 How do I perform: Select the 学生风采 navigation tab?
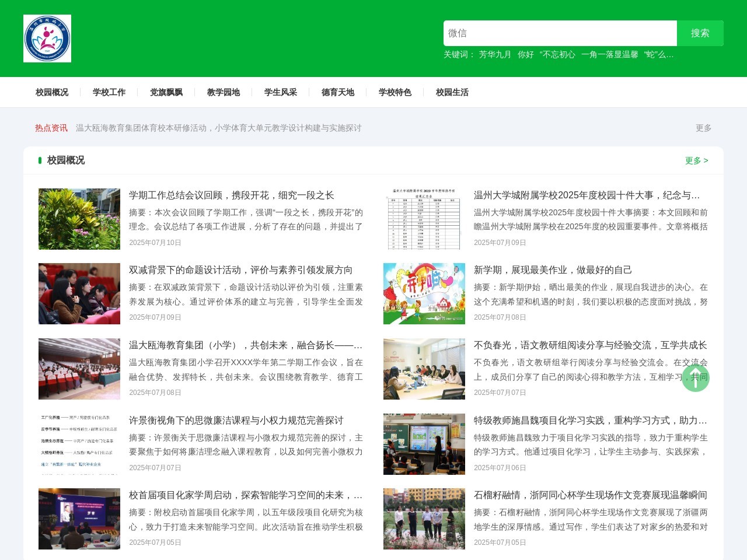(x=280, y=92)
